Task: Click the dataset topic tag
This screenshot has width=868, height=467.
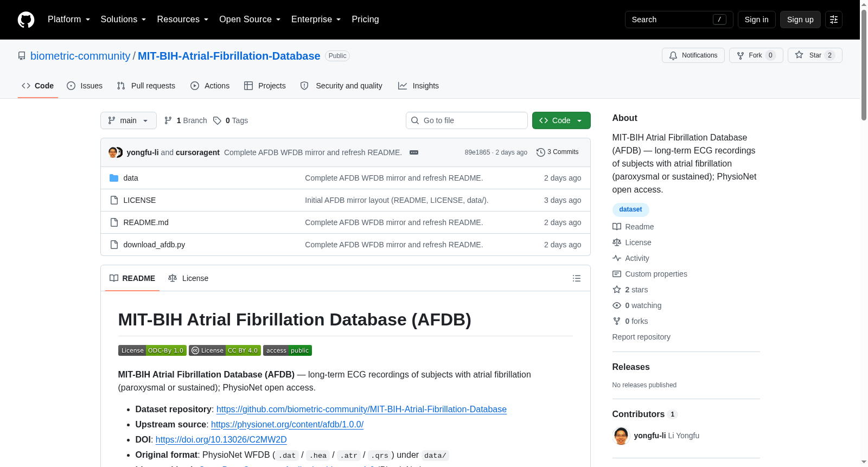Action: [x=630, y=209]
